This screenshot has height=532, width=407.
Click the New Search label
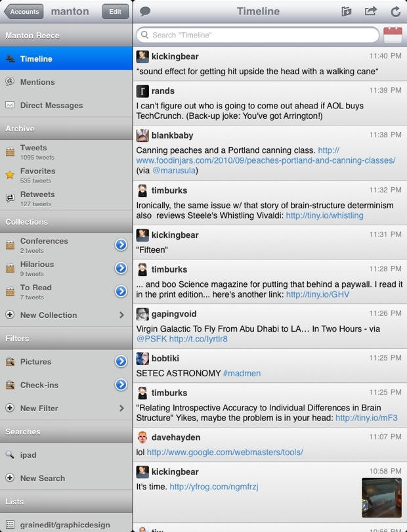point(43,478)
